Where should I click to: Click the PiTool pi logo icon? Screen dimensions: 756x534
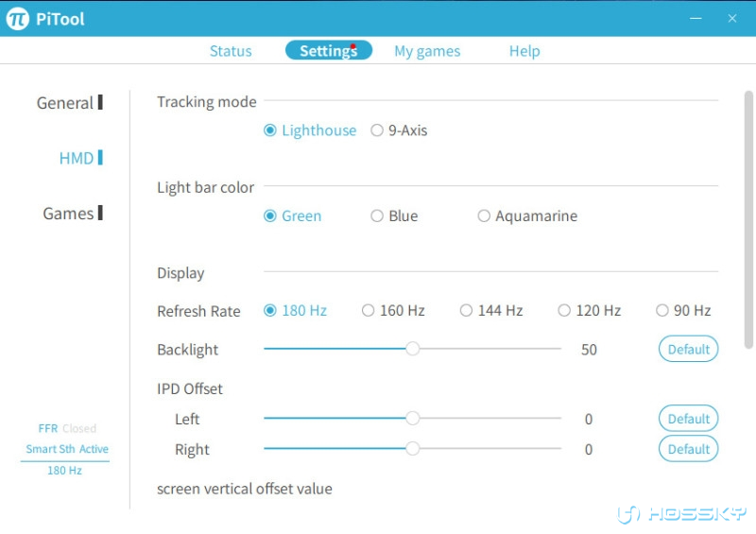pos(18,19)
